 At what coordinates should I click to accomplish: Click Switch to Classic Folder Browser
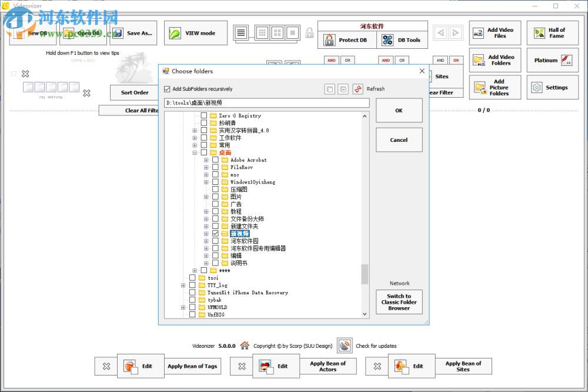[399, 302]
